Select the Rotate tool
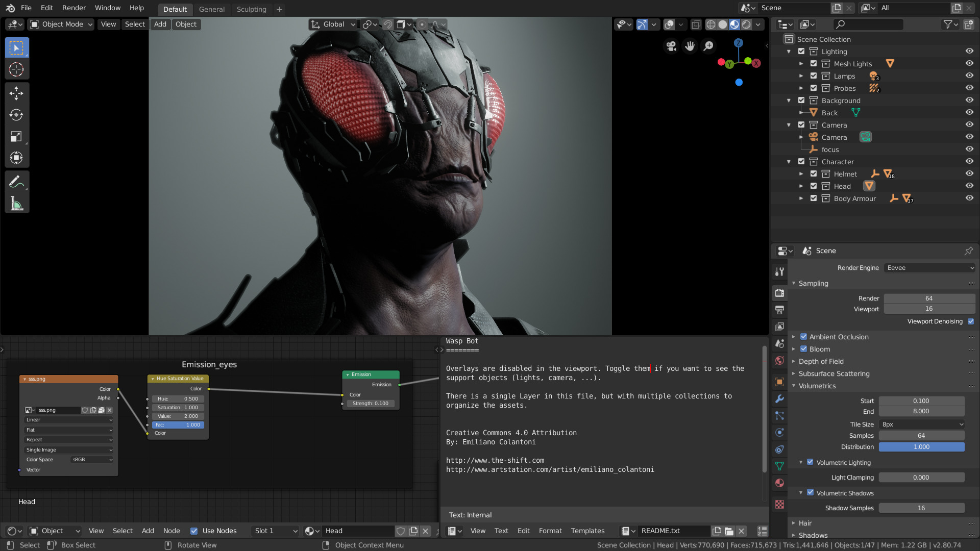Viewport: 980px width, 551px height. point(16,115)
